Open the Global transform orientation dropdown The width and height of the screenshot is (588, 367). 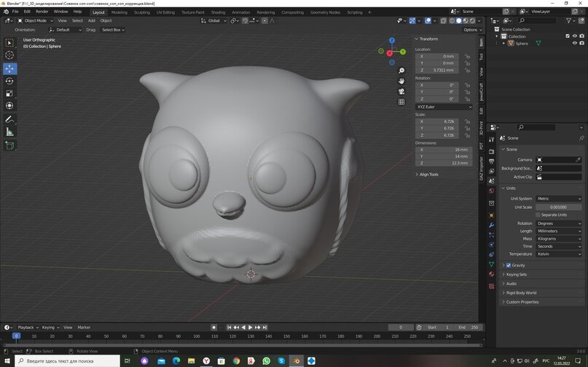pyautogui.click(x=213, y=20)
